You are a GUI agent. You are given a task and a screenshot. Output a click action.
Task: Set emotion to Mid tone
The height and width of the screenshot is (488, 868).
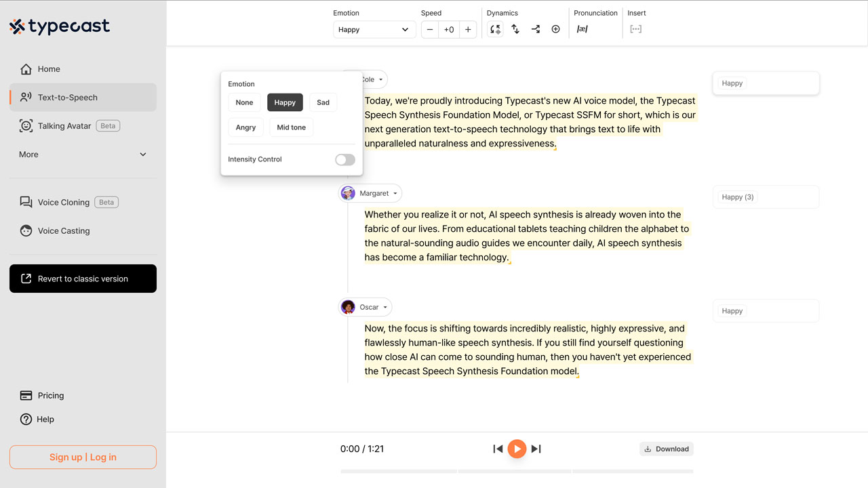point(291,127)
